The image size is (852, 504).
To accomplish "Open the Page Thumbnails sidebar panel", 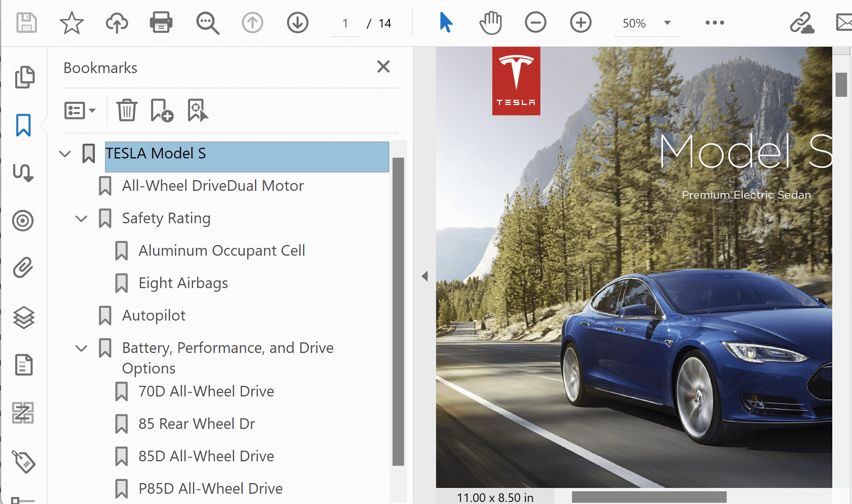I will (24, 77).
